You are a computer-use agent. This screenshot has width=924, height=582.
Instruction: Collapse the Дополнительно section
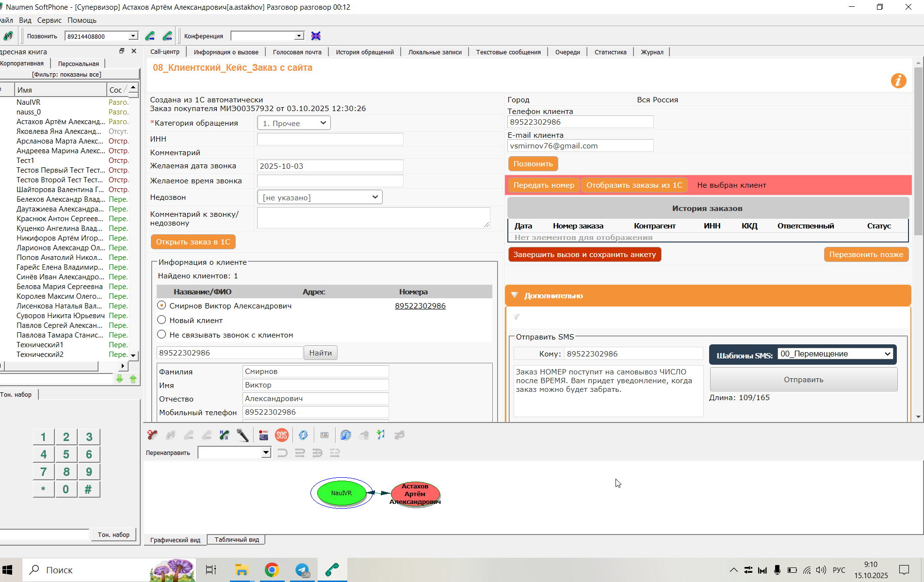(x=515, y=295)
